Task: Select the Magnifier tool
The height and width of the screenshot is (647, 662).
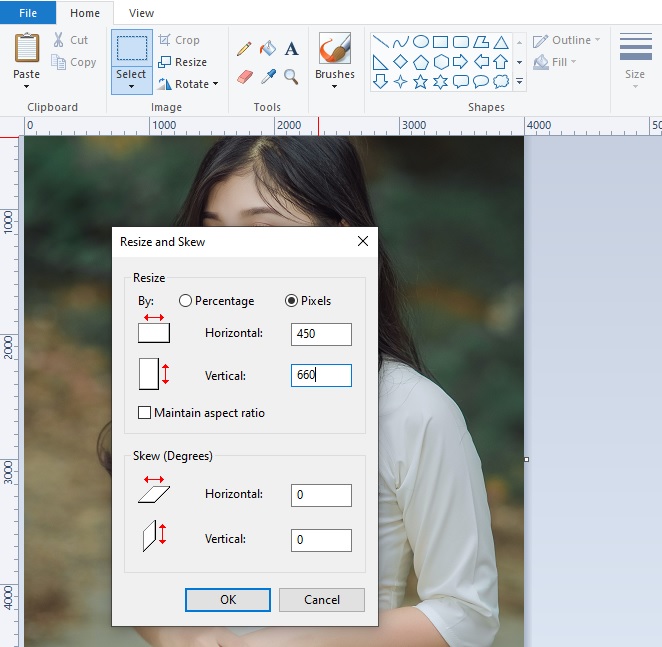Action: click(291, 77)
